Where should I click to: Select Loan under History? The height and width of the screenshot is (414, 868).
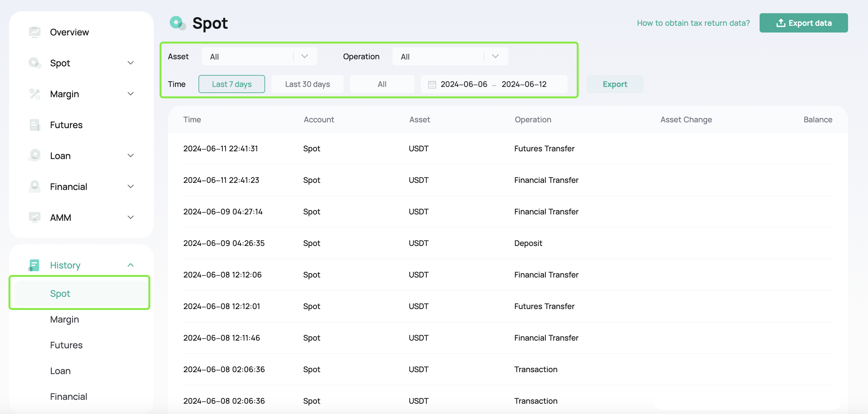tap(60, 371)
